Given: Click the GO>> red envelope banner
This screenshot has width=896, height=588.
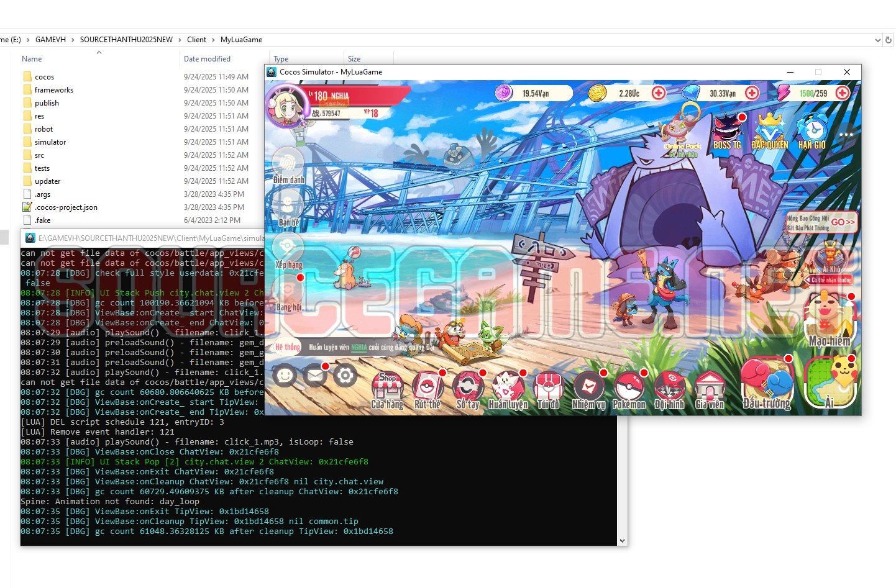Looking at the screenshot, I should [x=843, y=222].
